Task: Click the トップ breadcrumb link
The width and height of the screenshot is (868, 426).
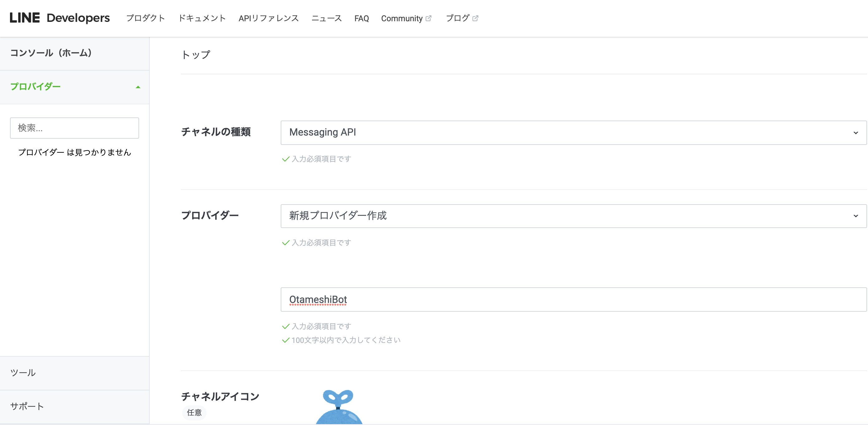Action: pos(196,55)
